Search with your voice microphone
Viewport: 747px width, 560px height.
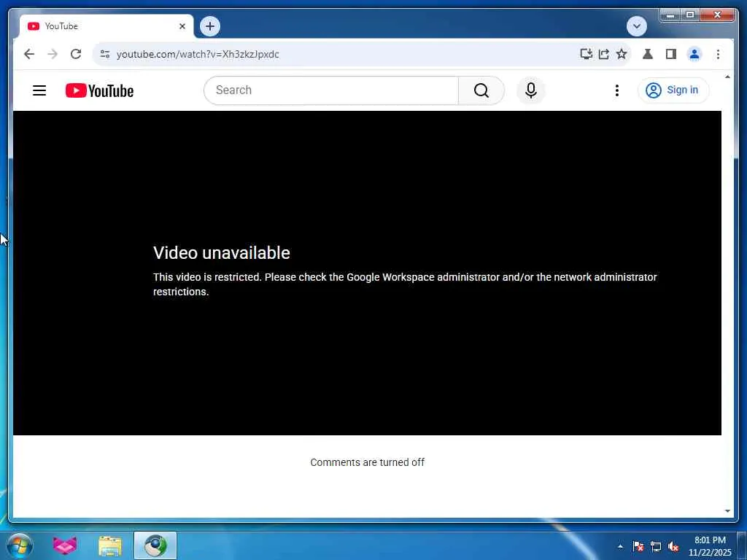point(531,90)
